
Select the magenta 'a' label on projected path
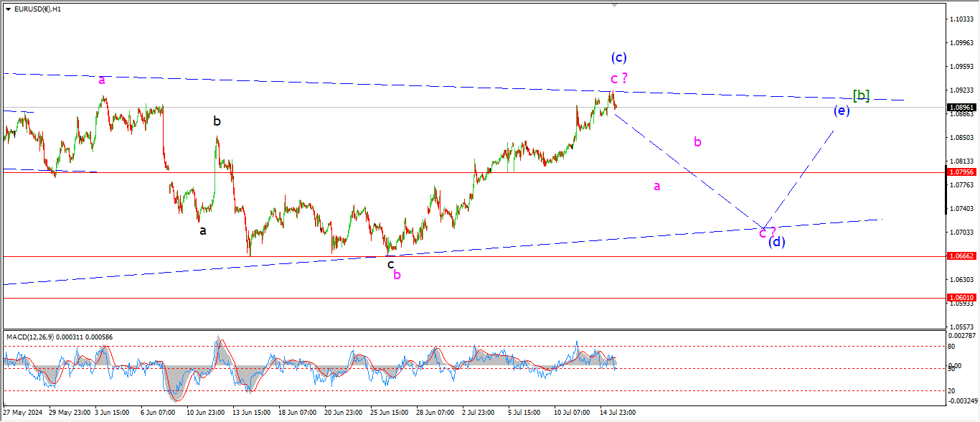pos(656,187)
